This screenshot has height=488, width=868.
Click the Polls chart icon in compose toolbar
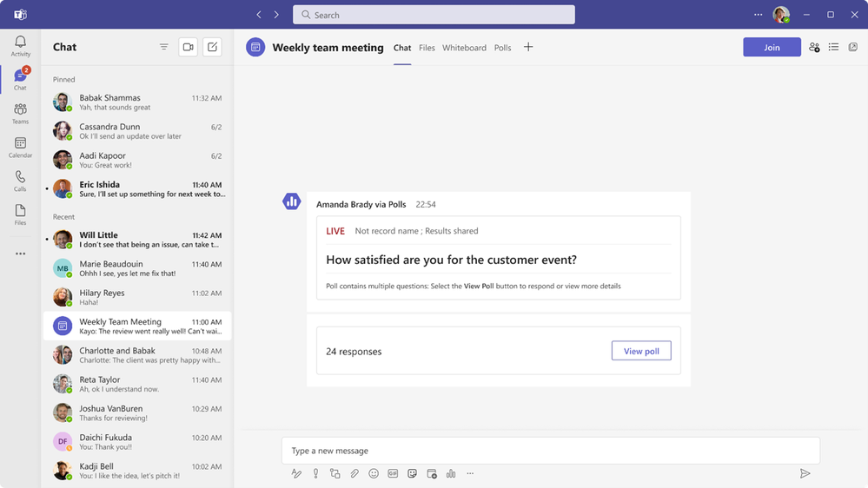(451, 473)
